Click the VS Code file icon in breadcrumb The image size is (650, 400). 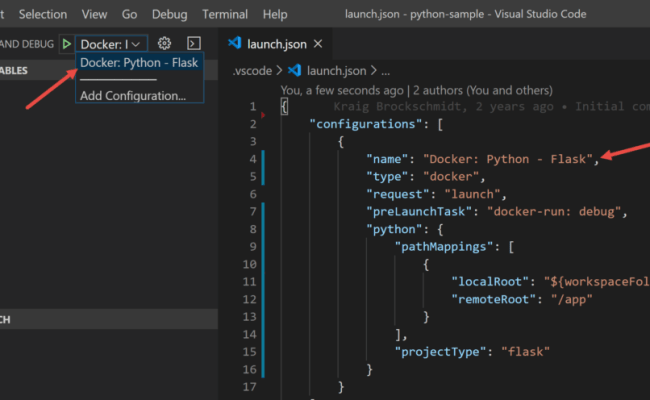coord(294,70)
